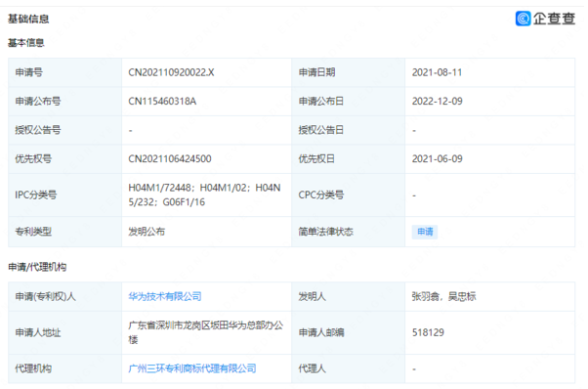The image size is (588, 389).
Task: Click the application date 2021-08-11
Action: point(437,72)
